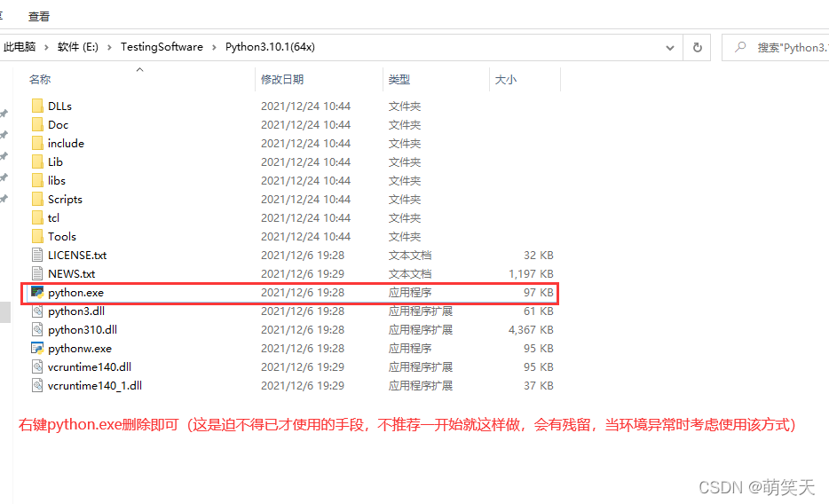This screenshot has width=829, height=504.
Task: Click the 文本文档 type of LICENSE.txt
Action: click(410, 256)
